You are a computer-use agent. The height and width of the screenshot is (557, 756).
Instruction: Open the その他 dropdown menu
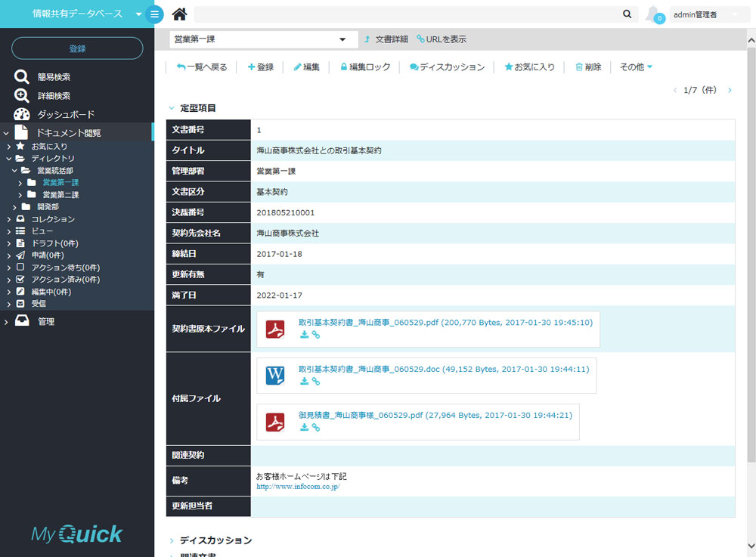[635, 67]
